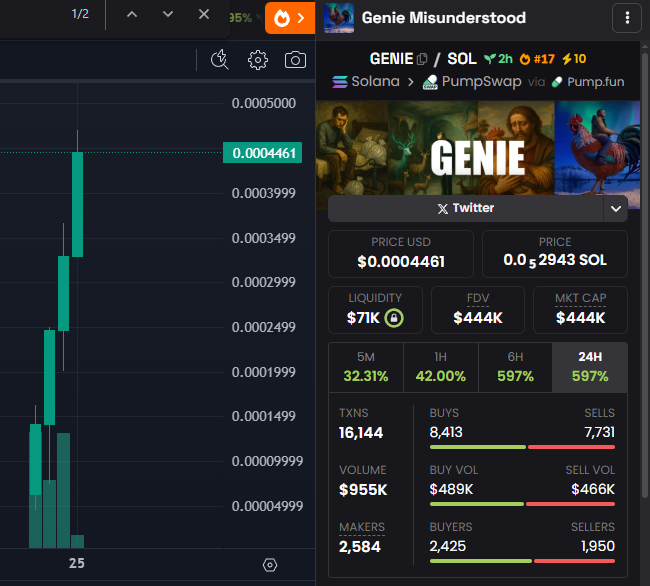The height and width of the screenshot is (586, 650).
Task: Expand the social links dropdown chevron
Action: pos(616,208)
